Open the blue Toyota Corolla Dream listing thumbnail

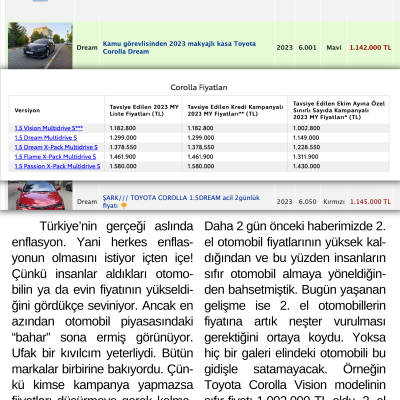[x=40, y=46]
